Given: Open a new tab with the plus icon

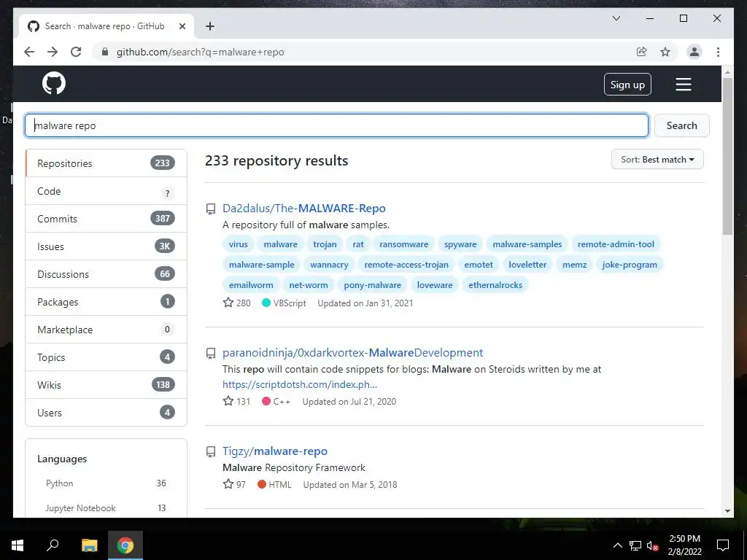Looking at the screenshot, I should pyautogui.click(x=210, y=26).
